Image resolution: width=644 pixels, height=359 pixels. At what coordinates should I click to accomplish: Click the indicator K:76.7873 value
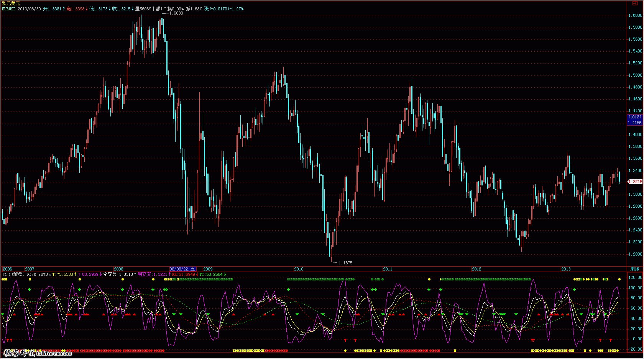[38, 274]
